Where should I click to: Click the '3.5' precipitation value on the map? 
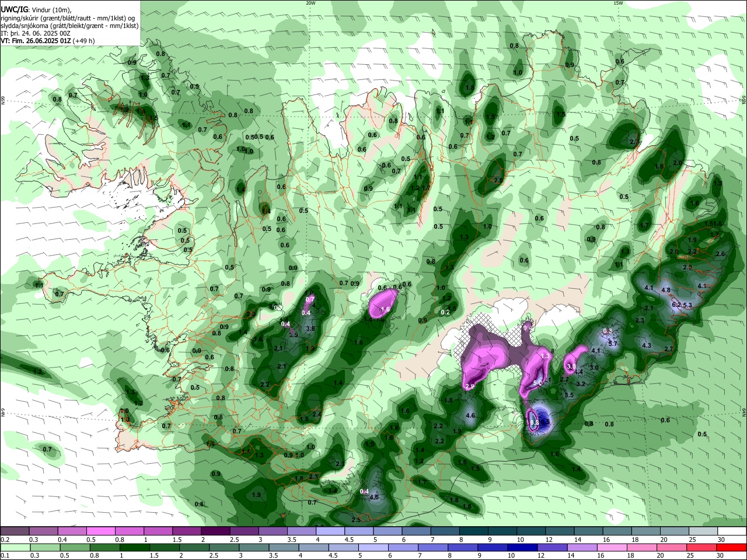point(570,395)
